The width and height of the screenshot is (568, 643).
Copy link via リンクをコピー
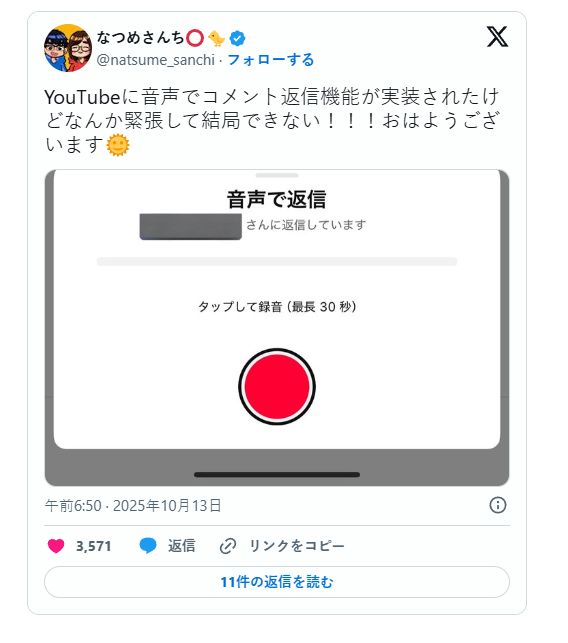coord(297,546)
